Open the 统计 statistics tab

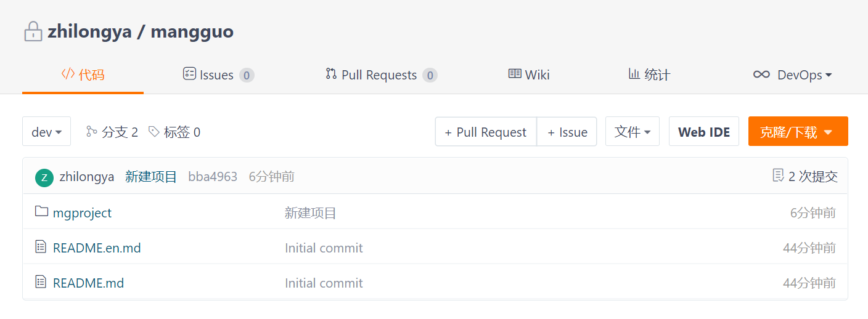649,75
